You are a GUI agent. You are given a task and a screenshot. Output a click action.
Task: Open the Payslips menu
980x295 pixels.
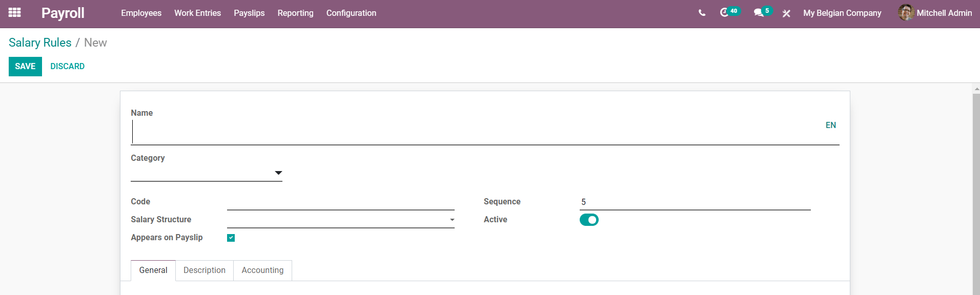click(x=249, y=13)
